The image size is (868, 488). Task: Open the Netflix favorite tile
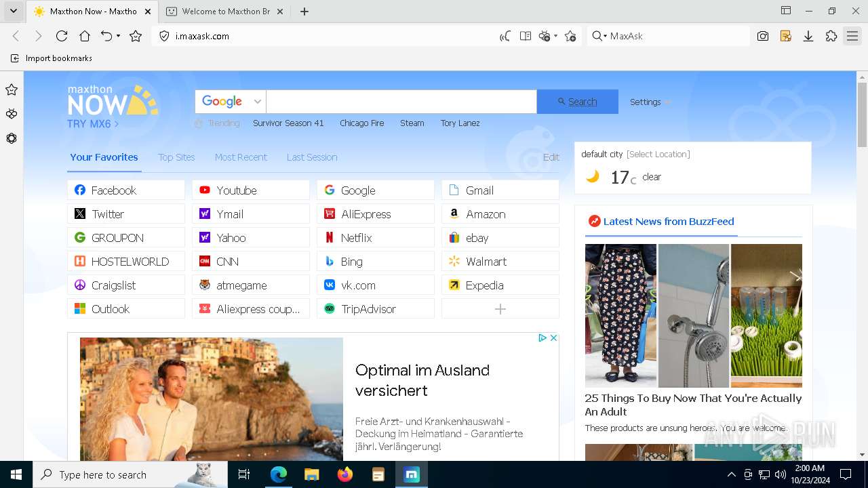tap(376, 238)
